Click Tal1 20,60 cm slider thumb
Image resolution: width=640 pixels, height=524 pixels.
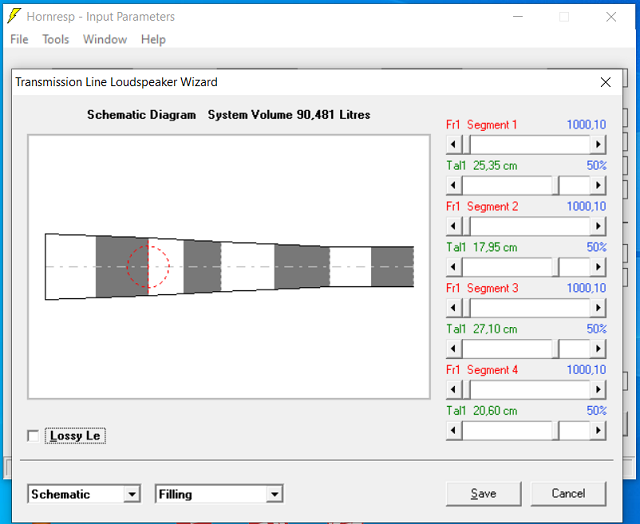[556, 430]
